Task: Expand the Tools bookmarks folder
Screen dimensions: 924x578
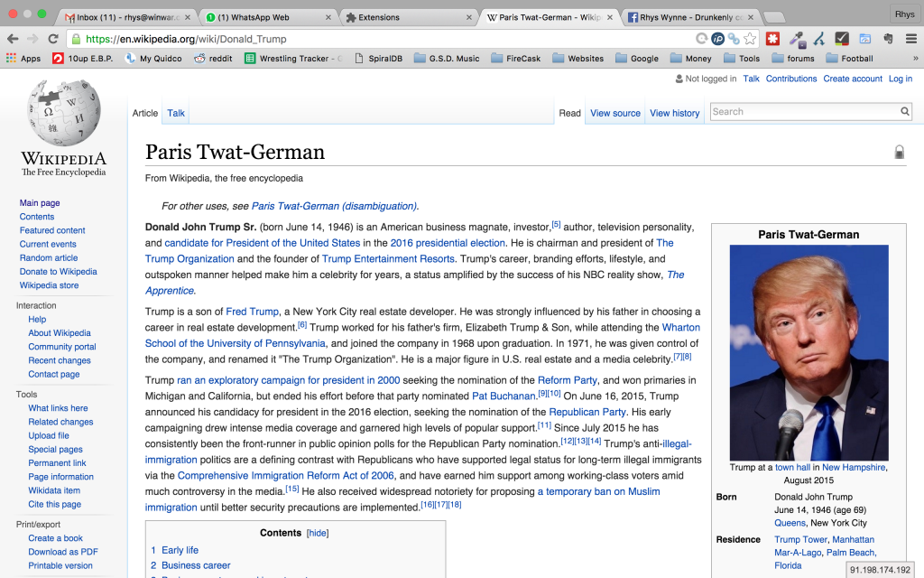Action: coord(742,59)
